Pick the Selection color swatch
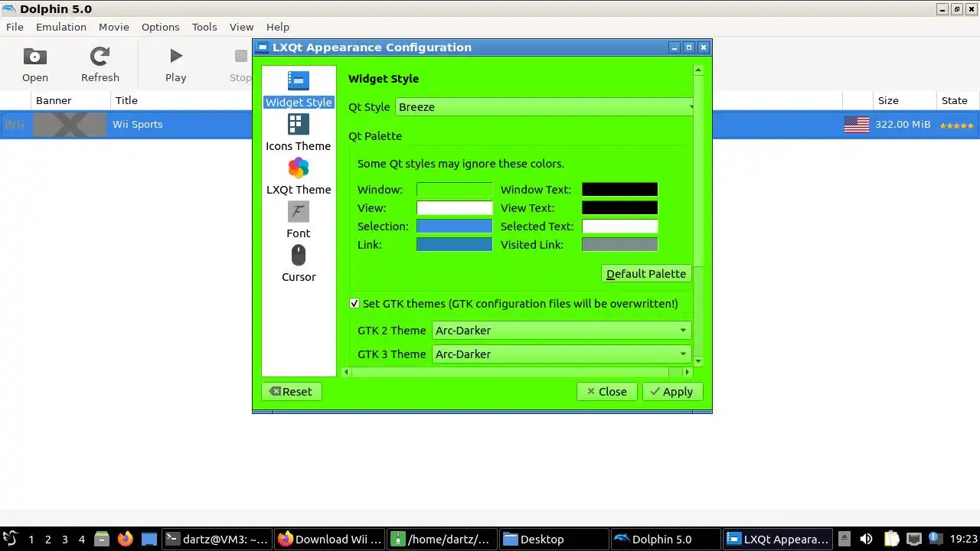Image resolution: width=980 pixels, height=551 pixels. [x=454, y=227]
